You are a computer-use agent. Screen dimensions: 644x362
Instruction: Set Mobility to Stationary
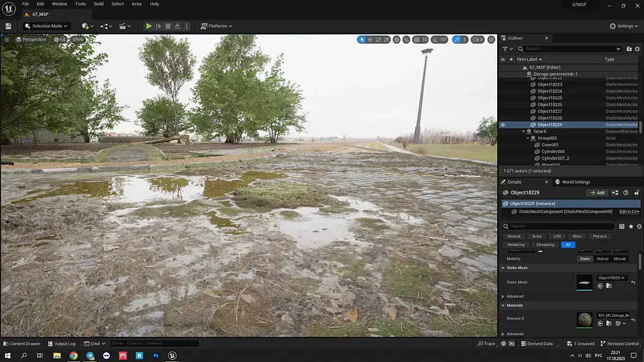[603, 258]
